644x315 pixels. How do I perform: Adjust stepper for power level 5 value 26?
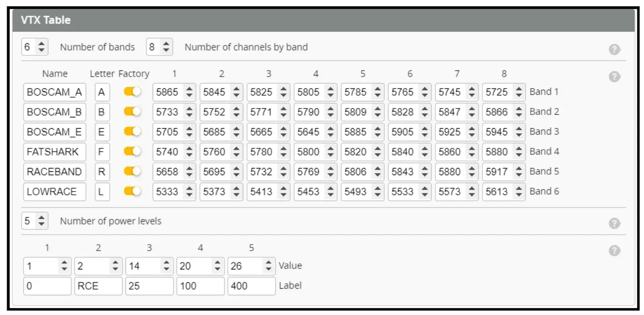[x=268, y=266]
